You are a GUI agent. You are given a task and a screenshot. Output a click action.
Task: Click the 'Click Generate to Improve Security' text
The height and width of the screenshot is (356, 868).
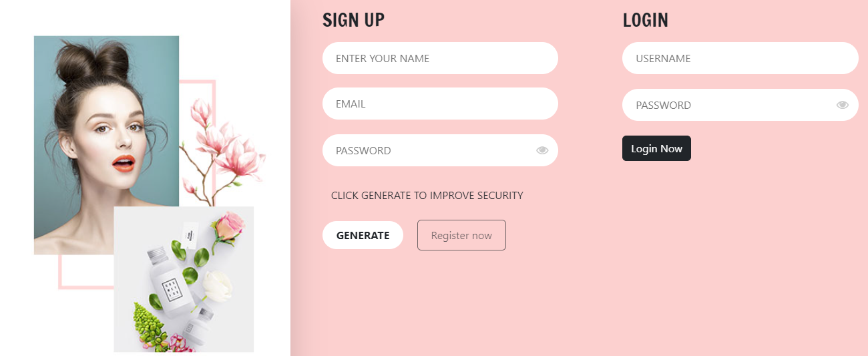click(x=427, y=196)
